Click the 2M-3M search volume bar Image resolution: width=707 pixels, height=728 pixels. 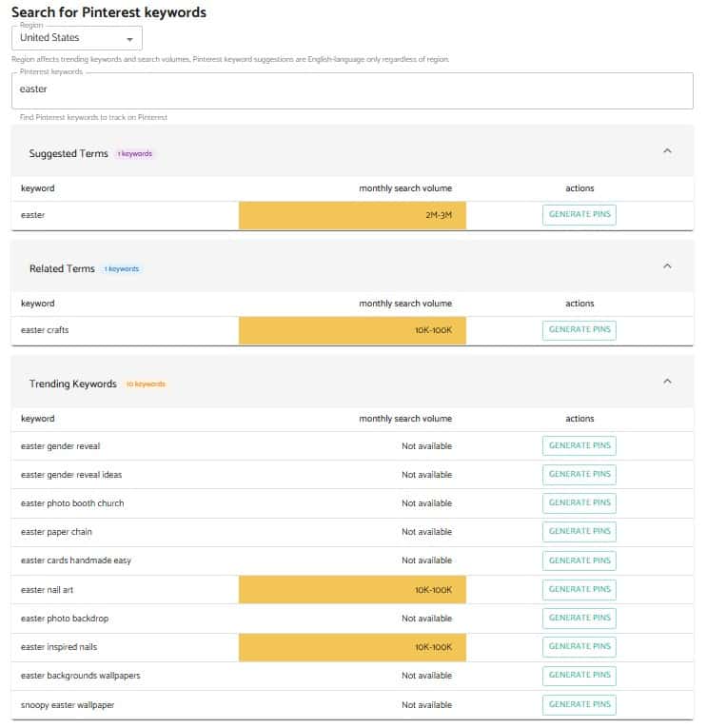click(x=352, y=215)
